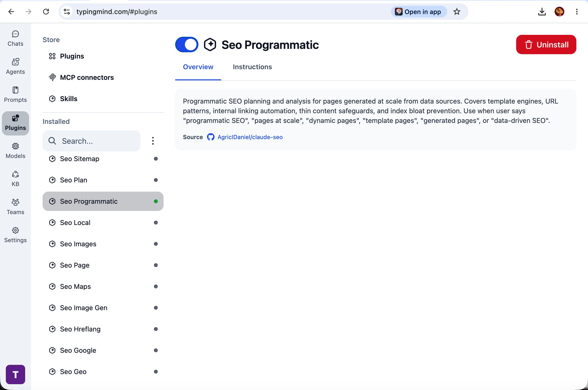Open the Models section
Screen dimensions: 588x390
15,151
